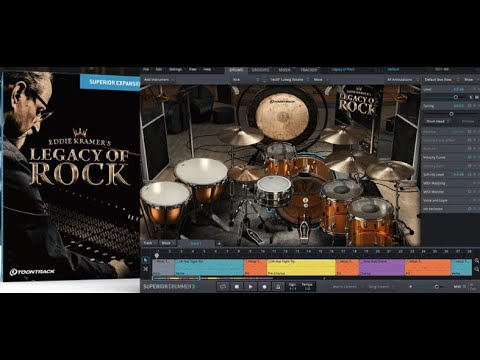Click the gong in the drum kit view
Screen dimensions: 480x360
(282, 117)
